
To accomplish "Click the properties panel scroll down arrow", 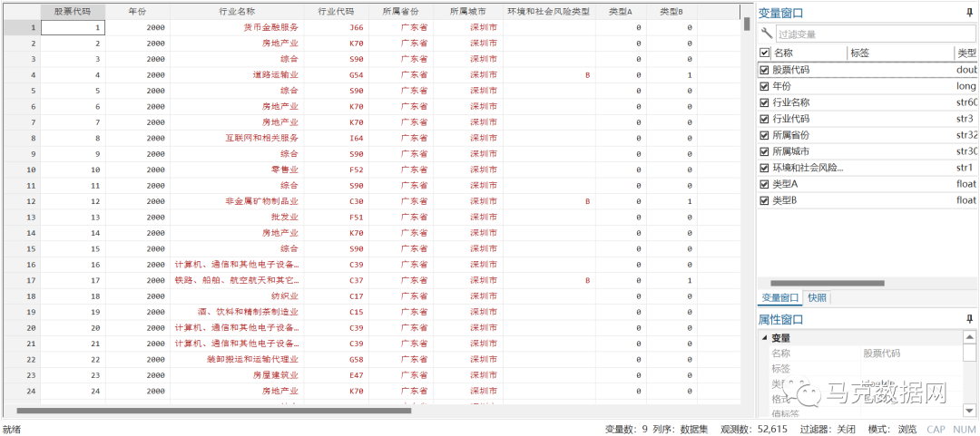I will (969, 409).
